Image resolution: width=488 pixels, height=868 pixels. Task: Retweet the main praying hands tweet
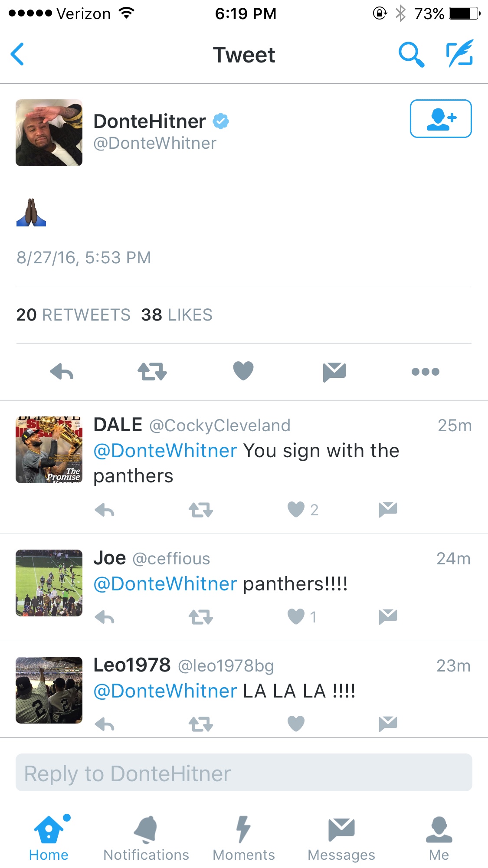tap(152, 372)
